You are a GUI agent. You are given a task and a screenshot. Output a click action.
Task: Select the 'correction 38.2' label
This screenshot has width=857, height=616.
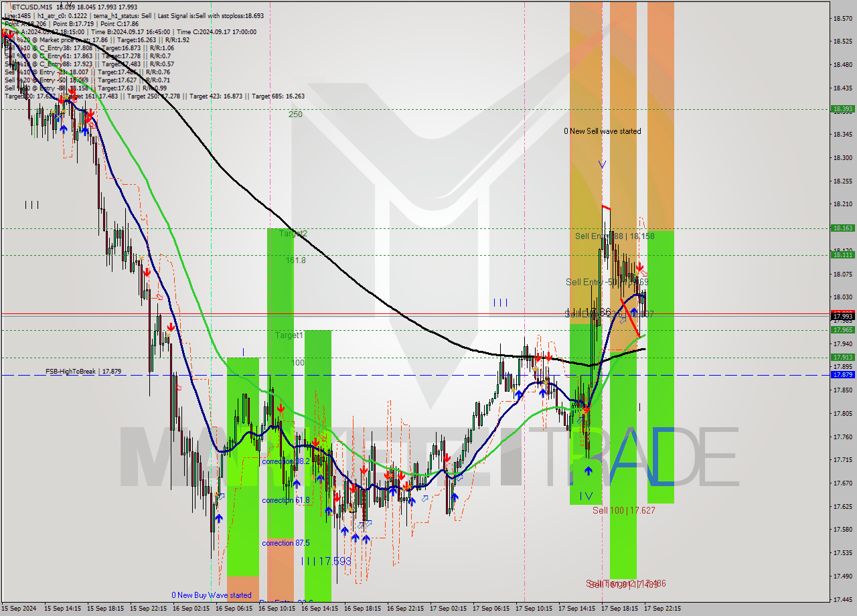(286, 461)
